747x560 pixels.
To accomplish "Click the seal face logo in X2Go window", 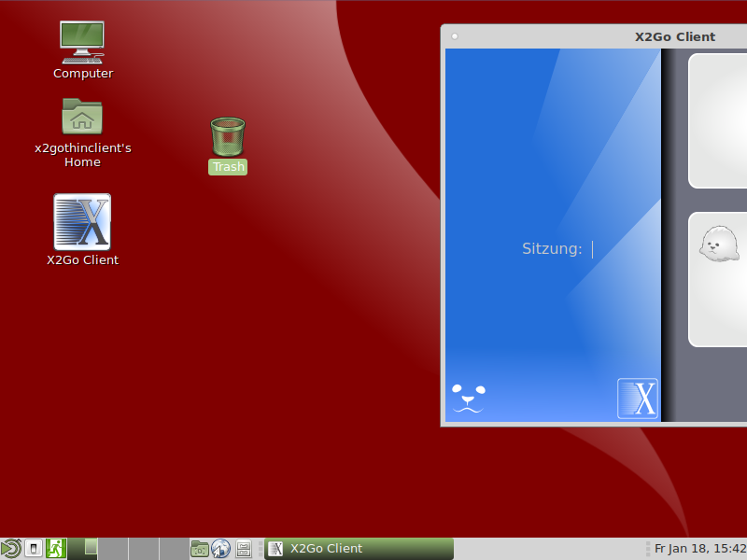I will tap(469, 399).
